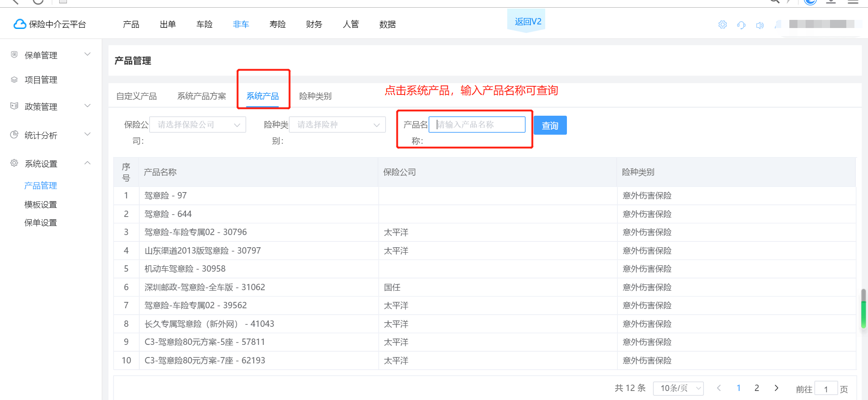
Task: Click the speaker announcement icon in header
Action: click(x=760, y=25)
